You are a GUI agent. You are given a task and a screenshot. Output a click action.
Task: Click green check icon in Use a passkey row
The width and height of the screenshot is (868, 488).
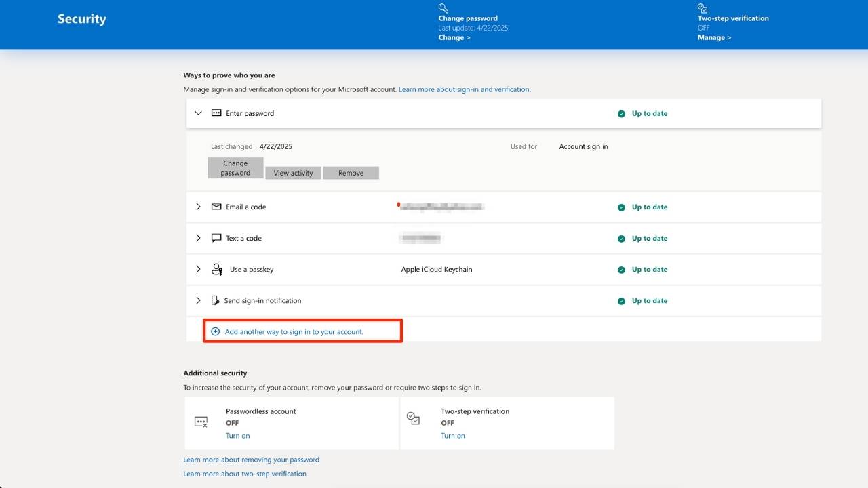click(621, 270)
